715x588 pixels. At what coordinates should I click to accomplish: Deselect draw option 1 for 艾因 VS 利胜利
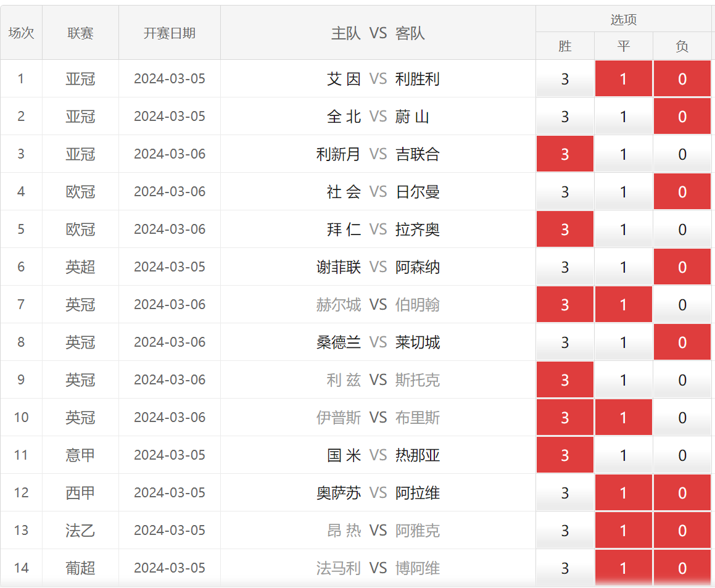(x=623, y=78)
